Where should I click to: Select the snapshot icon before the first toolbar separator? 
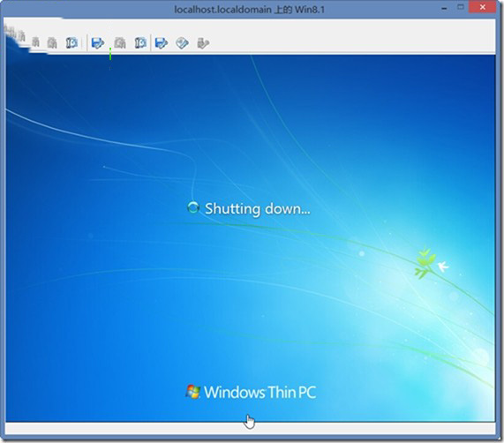click(x=71, y=42)
